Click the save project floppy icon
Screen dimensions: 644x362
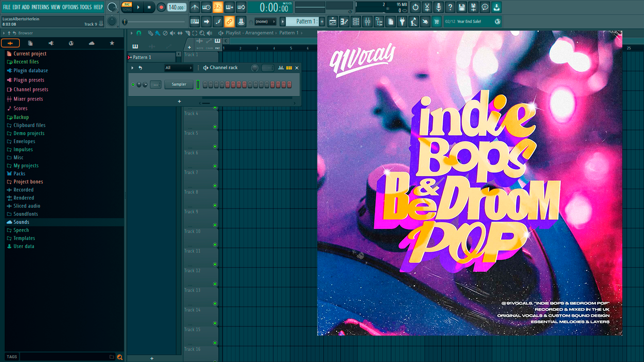tap(462, 7)
